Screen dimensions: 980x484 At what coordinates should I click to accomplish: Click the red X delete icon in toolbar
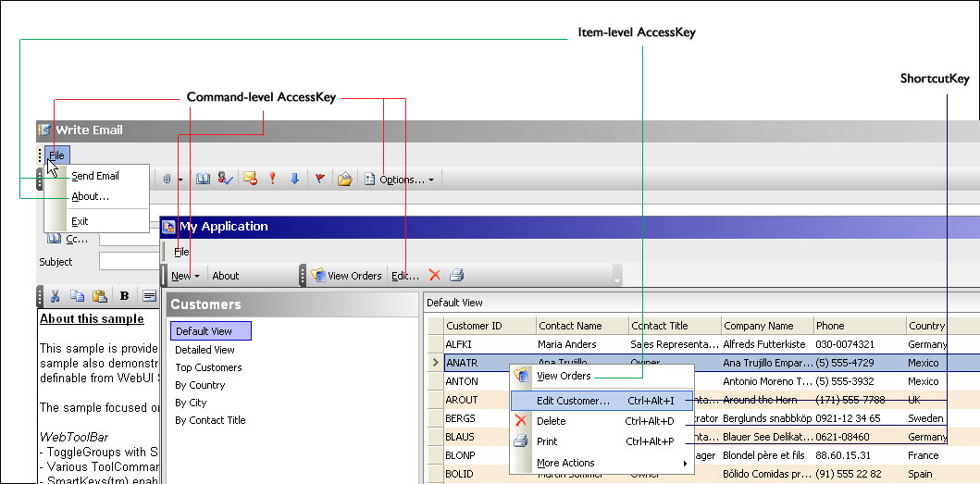point(435,275)
